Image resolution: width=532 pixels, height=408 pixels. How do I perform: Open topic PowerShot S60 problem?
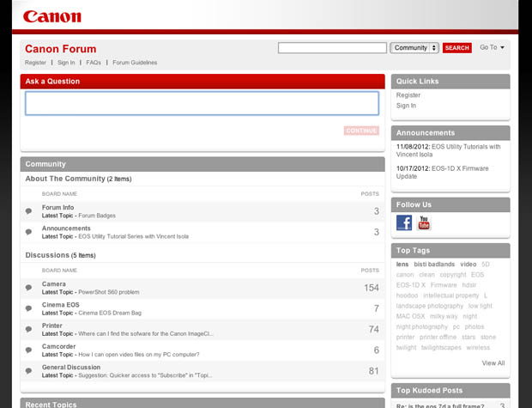point(109,292)
